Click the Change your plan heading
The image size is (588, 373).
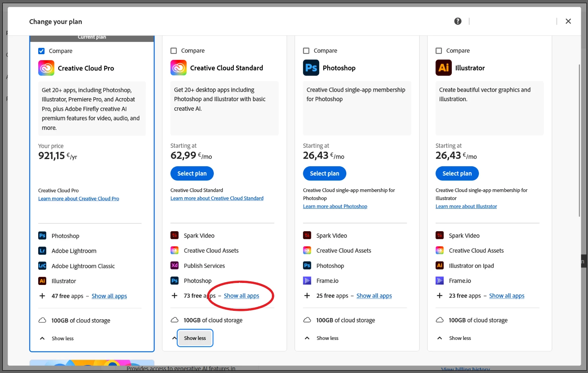(55, 22)
